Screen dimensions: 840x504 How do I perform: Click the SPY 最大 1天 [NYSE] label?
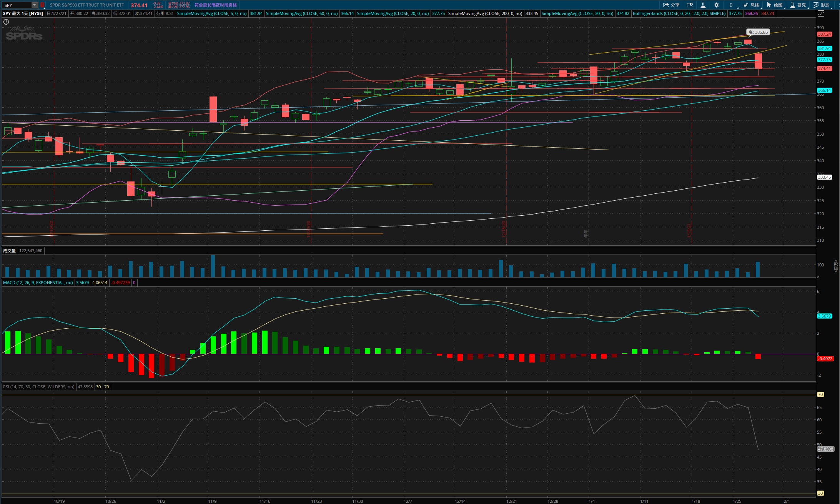click(23, 13)
